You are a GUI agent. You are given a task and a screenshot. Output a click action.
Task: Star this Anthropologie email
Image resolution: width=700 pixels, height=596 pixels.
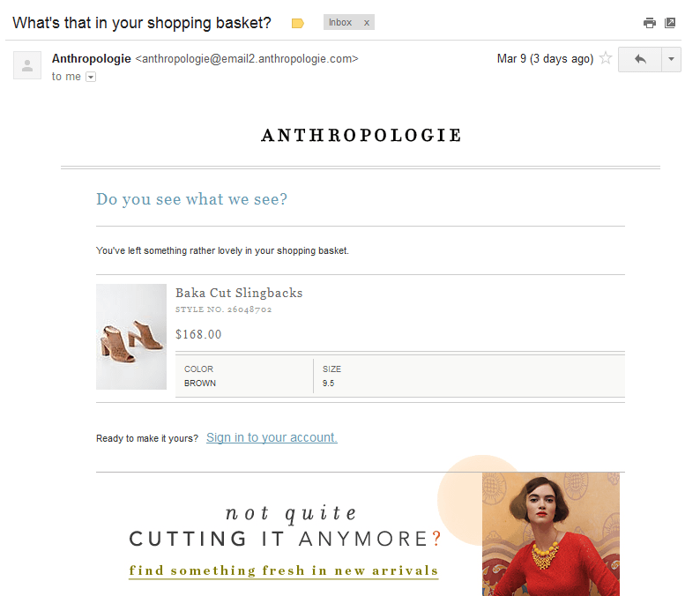606,59
